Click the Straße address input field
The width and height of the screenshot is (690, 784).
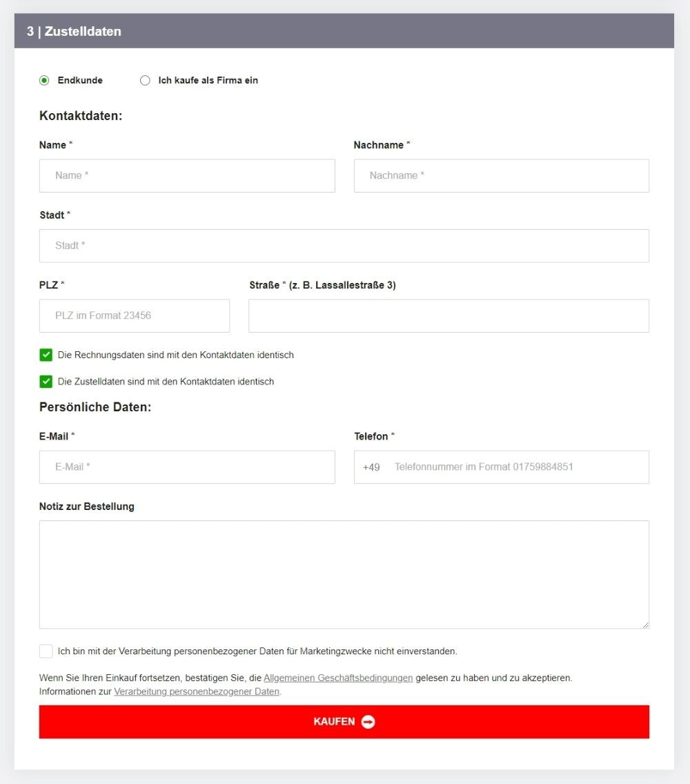[448, 315]
